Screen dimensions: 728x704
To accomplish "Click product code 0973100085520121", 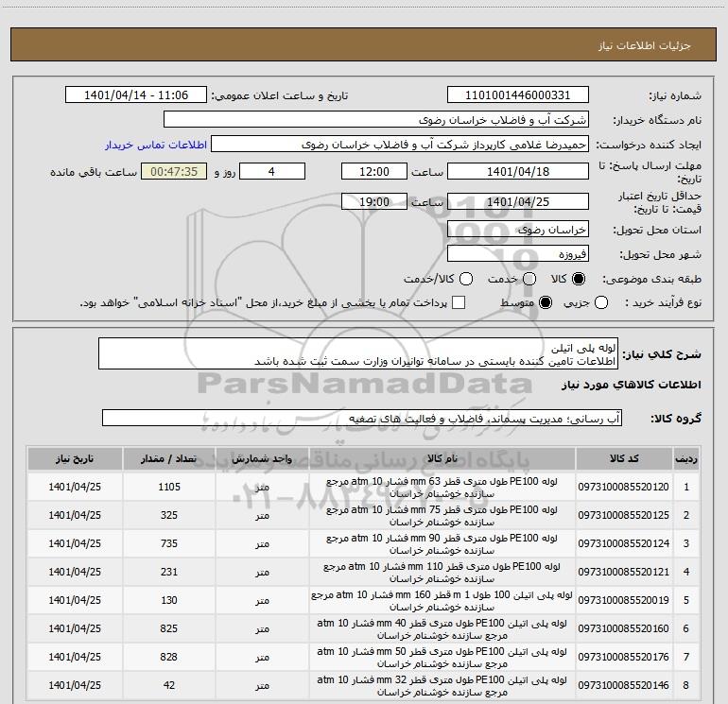I will (x=624, y=572).
